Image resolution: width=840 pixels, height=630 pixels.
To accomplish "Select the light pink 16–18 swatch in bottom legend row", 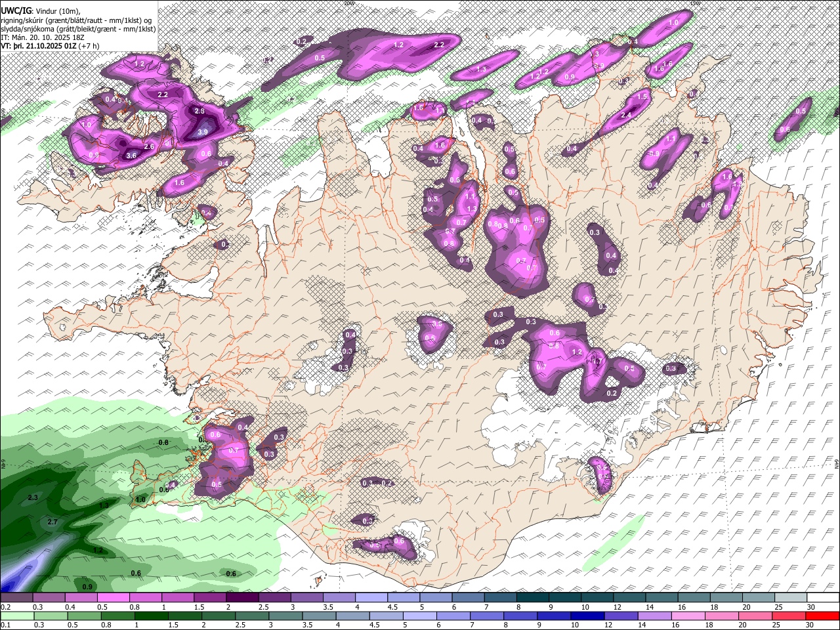I will point(688,616).
